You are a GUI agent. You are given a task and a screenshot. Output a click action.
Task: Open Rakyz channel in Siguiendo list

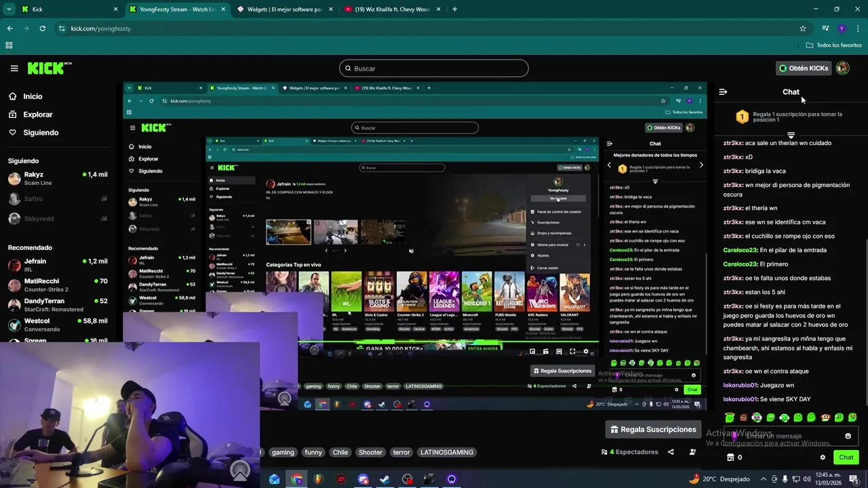click(58, 178)
